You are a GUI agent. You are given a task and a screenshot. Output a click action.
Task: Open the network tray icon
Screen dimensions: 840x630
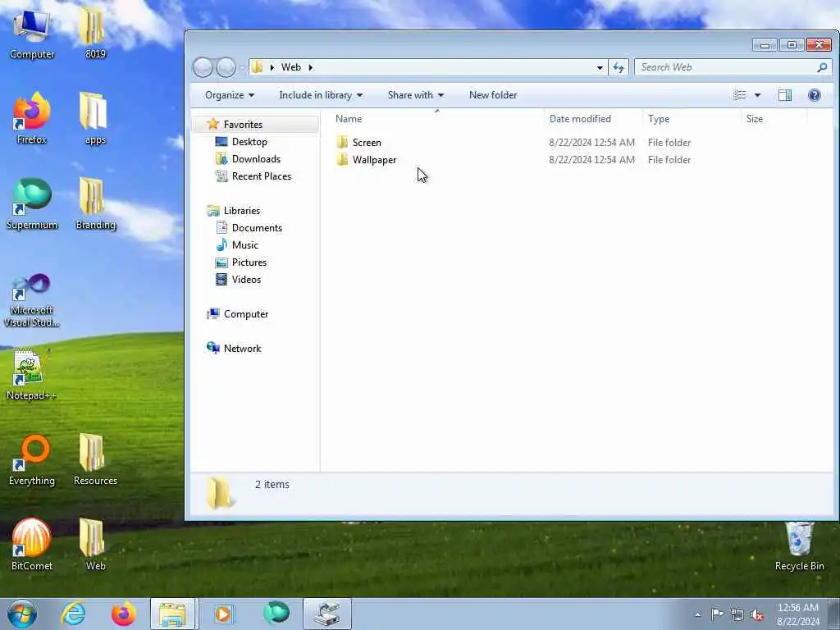[737, 614]
